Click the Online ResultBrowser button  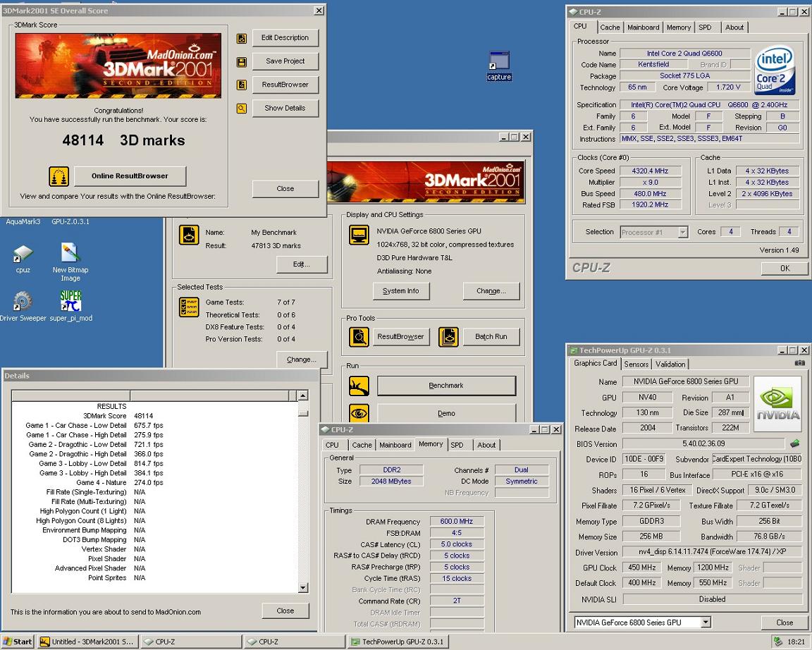pos(130,176)
